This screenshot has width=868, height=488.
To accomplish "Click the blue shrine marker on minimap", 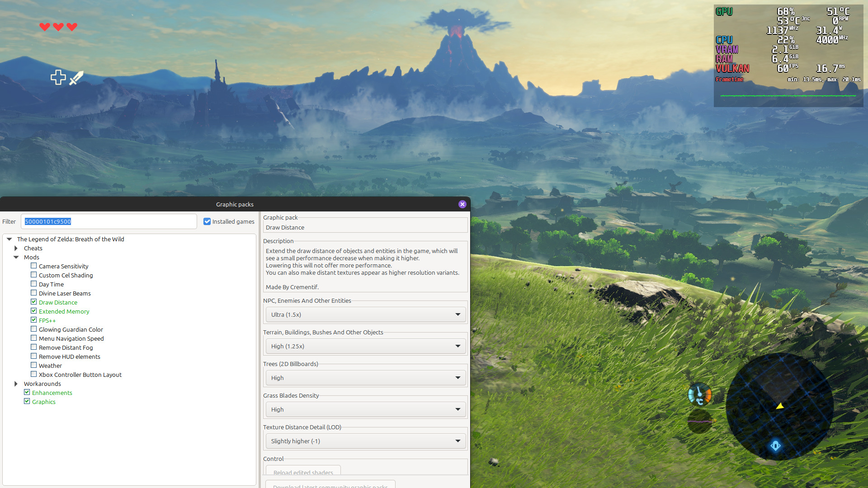I will point(775,446).
